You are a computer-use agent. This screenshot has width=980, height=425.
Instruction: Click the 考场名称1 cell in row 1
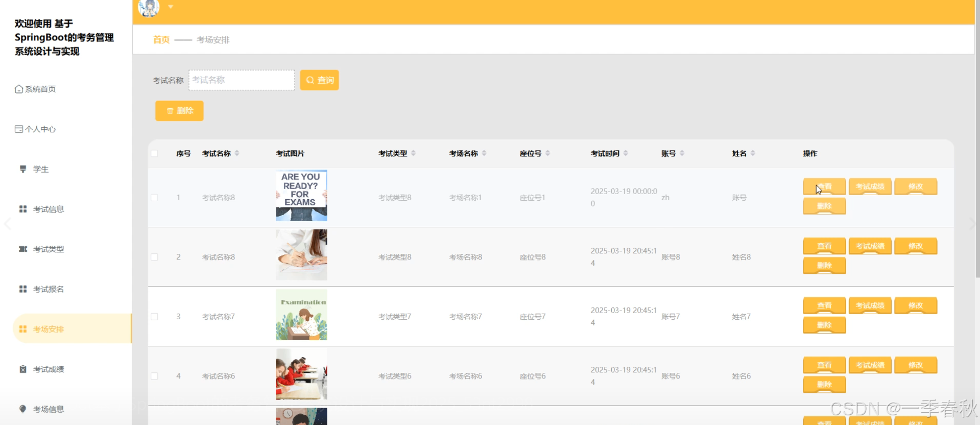(x=465, y=198)
